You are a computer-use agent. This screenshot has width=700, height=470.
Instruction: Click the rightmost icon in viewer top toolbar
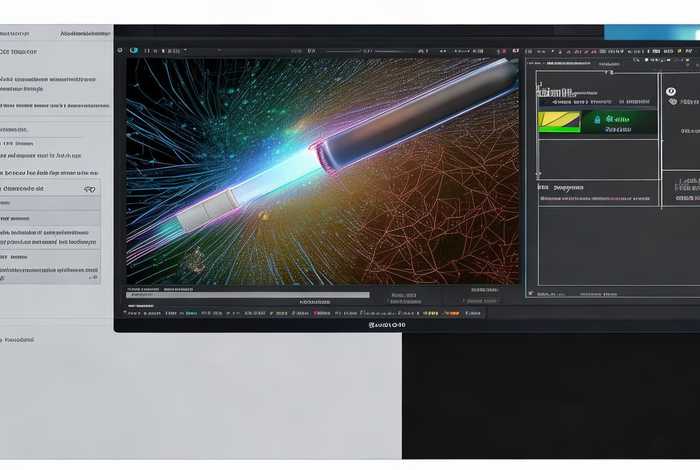click(515, 49)
